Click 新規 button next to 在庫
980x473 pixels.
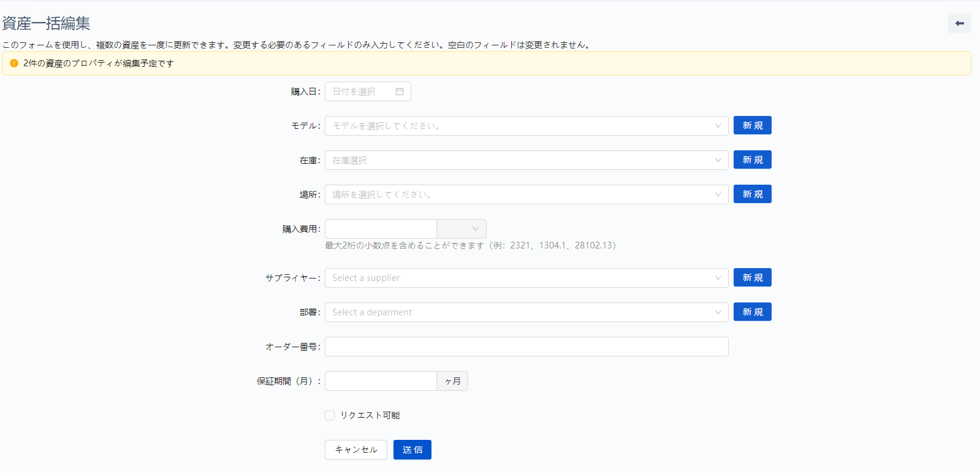point(752,160)
